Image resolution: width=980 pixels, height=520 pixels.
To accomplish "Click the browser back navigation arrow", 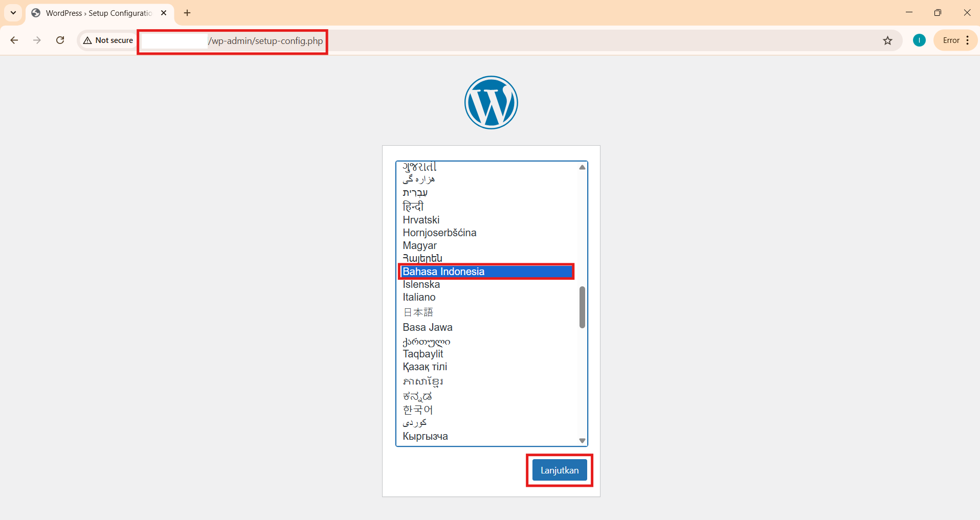I will tap(14, 40).
